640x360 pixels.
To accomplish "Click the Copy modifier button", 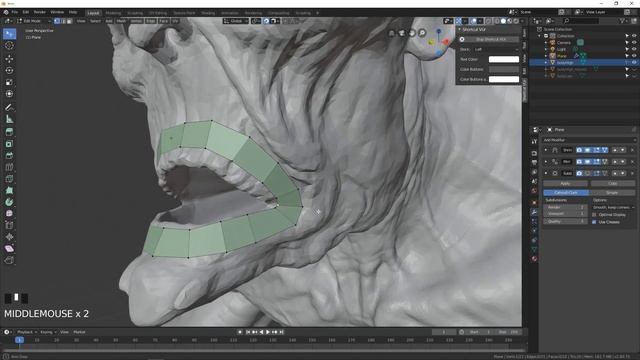I will point(612,184).
